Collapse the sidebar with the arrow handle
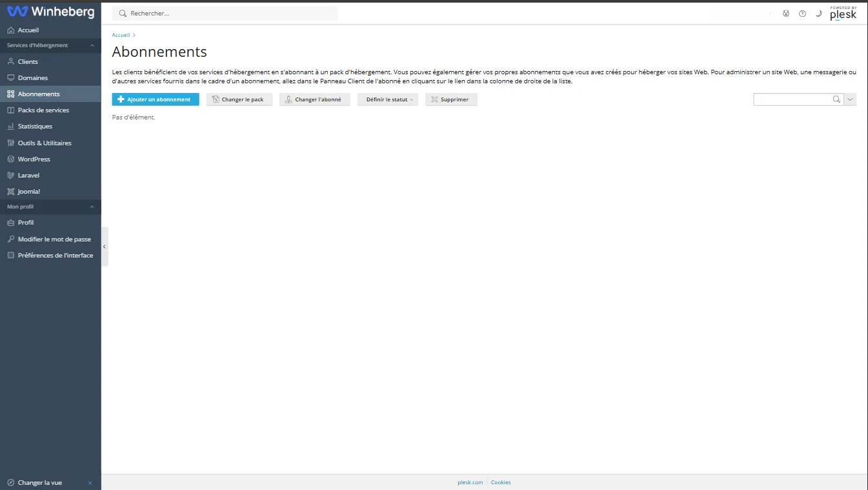The height and width of the screenshot is (490, 868). [105, 247]
